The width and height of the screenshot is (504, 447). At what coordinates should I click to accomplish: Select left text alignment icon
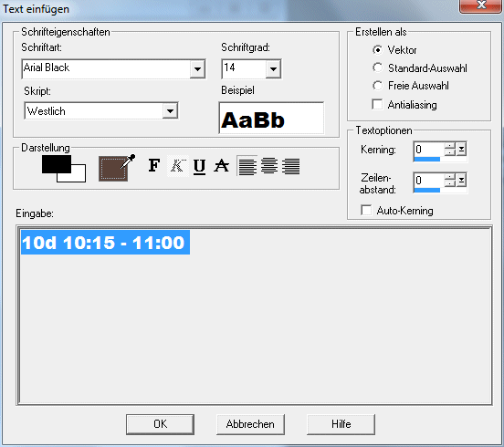[247, 166]
